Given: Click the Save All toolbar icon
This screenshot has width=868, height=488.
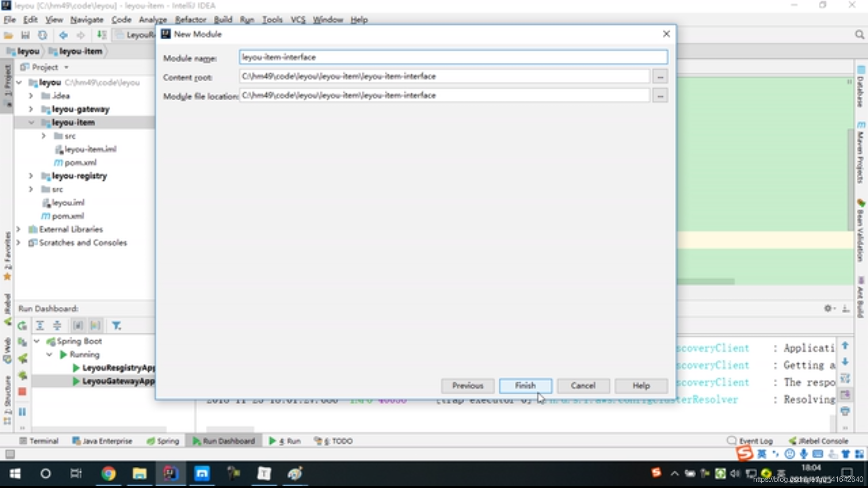Looking at the screenshot, I should click(25, 35).
